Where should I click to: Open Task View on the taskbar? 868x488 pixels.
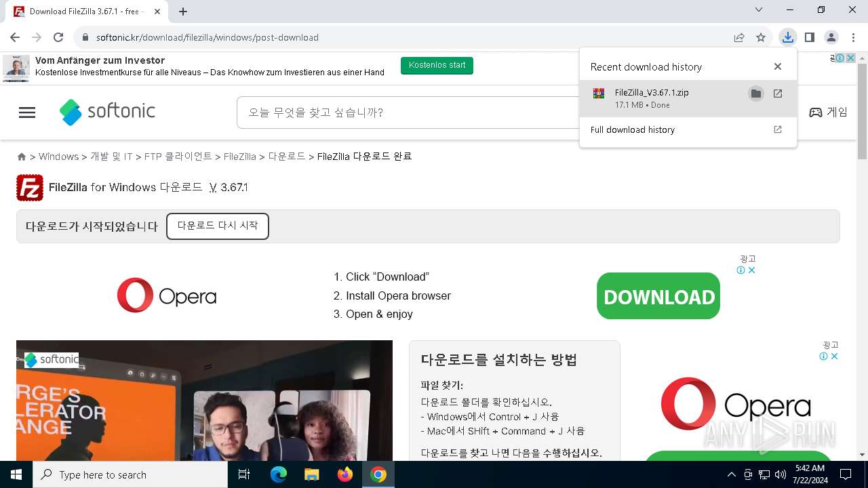[x=244, y=474]
